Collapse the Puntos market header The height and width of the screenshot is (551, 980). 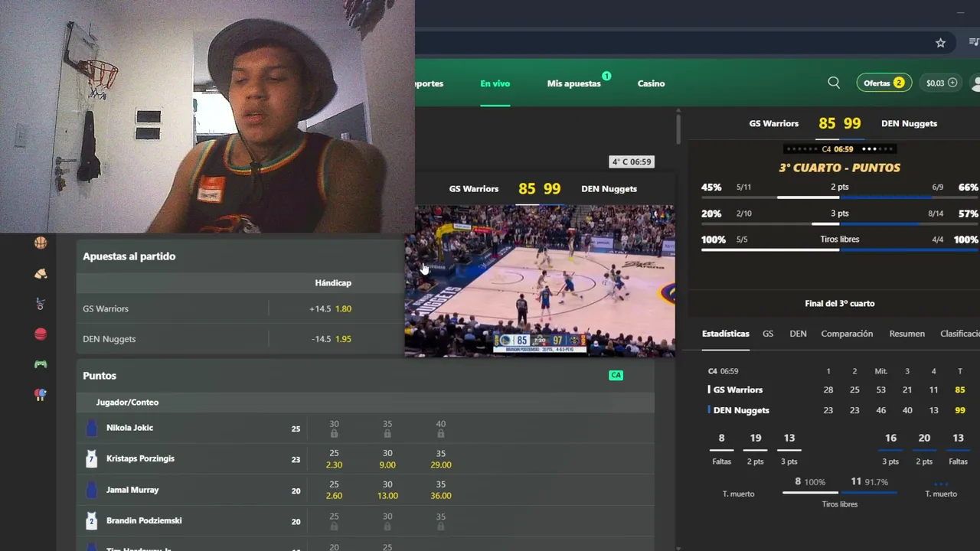[365, 376]
